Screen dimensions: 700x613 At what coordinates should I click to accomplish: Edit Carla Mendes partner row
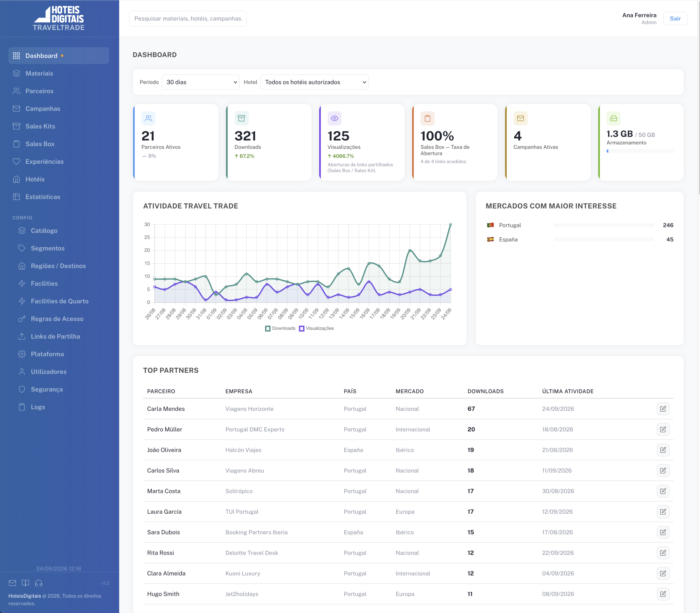pos(663,409)
